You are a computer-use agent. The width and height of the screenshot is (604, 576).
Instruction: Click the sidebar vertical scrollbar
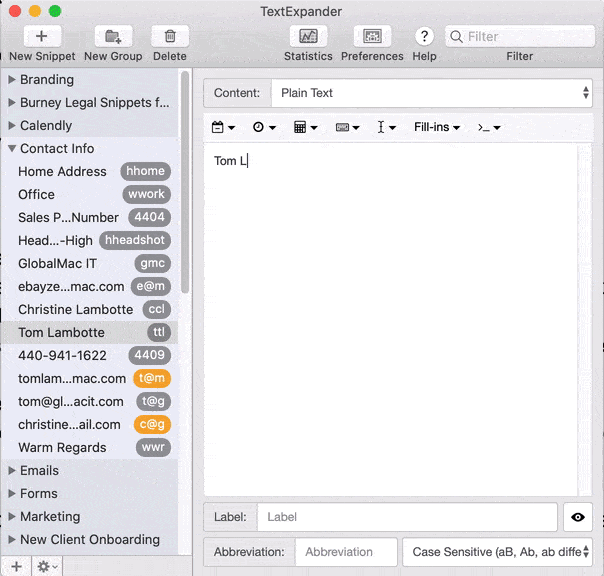point(185,182)
